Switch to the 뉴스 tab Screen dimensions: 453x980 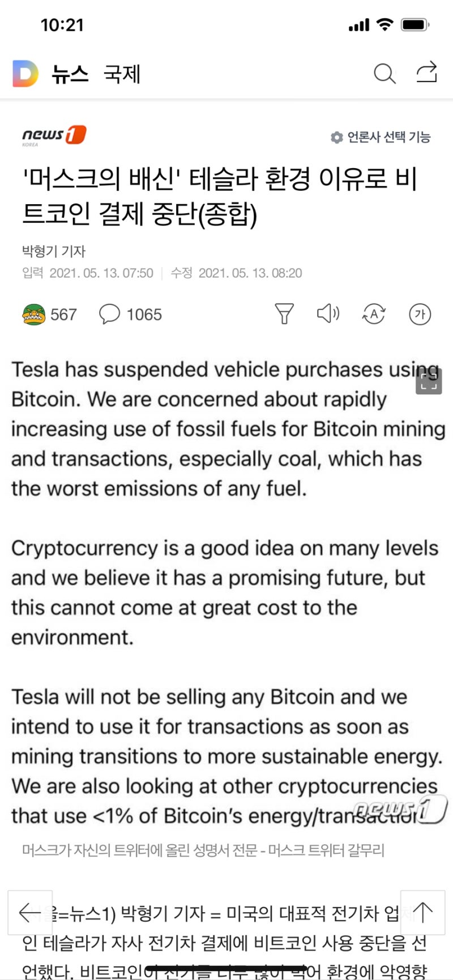coord(70,74)
